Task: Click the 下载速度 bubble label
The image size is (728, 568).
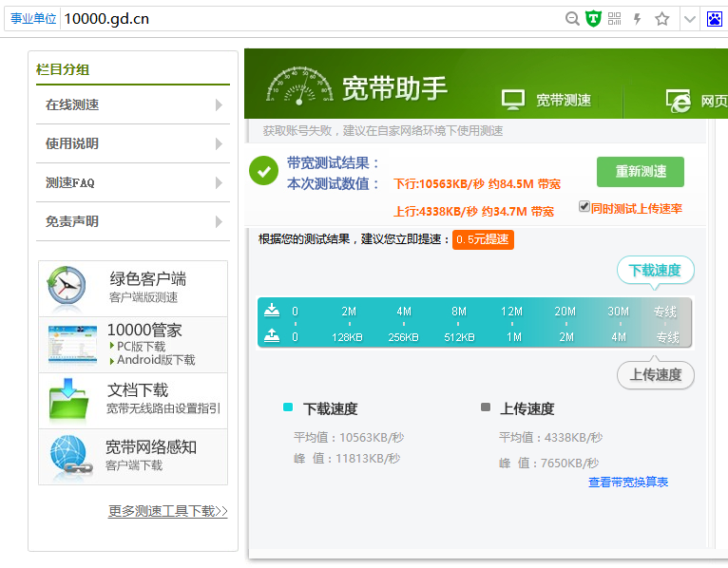Action: coord(655,270)
